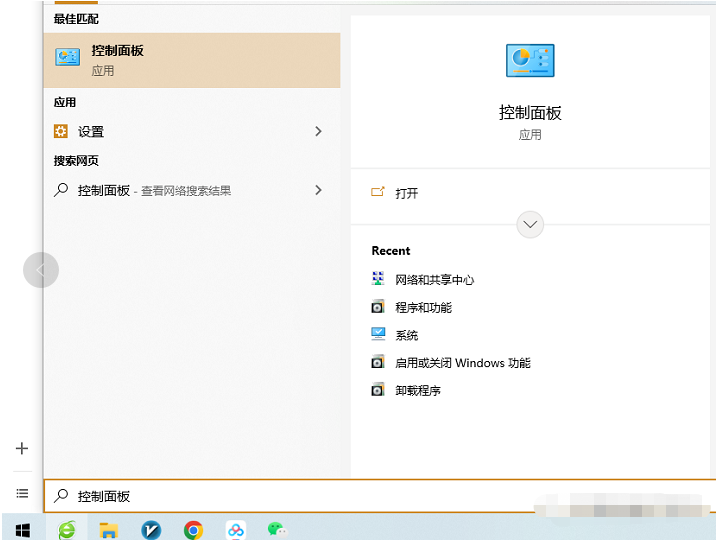The width and height of the screenshot is (716, 541).
Task: Expand more actions with the round chevron
Action: [530, 224]
